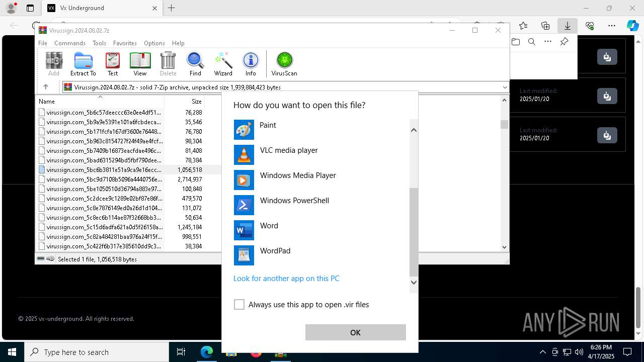Screen dimensions: 644x362
Task: Open the Tools menu in WinRAR
Action: pos(99,43)
